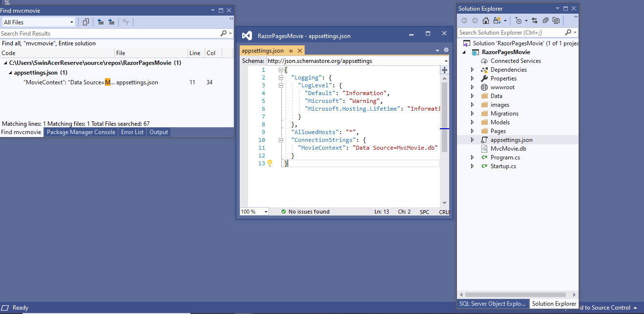The width and height of the screenshot is (644, 314).
Task: Click Sync with Active Document in Solution Explorer
Action: [535, 20]
